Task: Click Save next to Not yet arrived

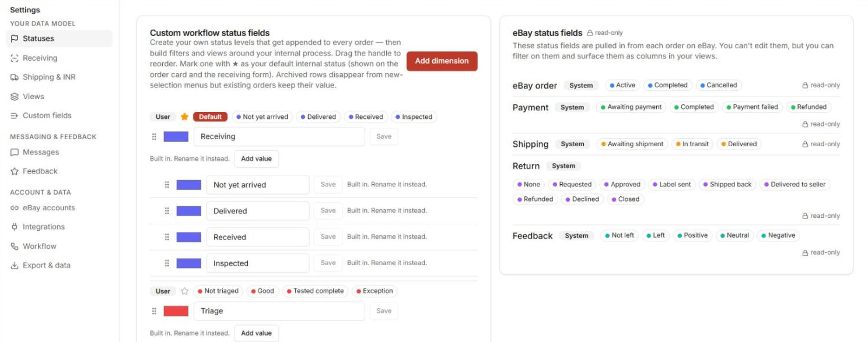Action: pyautogui.click(x=328, y=185)
